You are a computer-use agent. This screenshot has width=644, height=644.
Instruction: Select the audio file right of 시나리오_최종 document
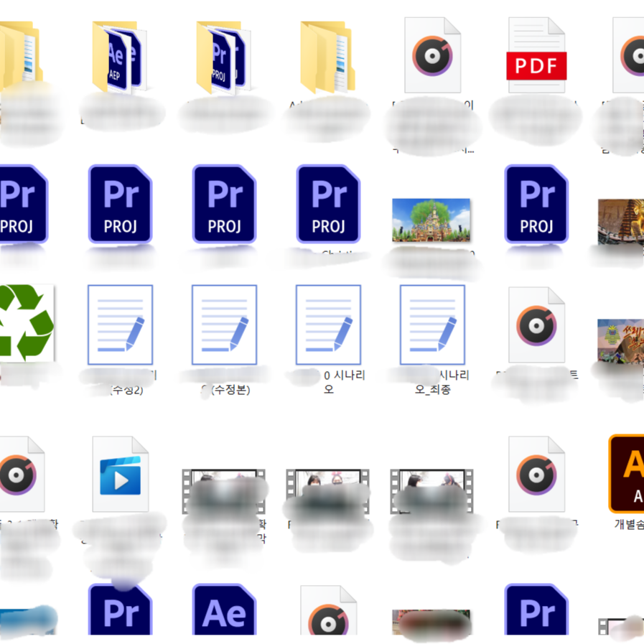[536, 325]
